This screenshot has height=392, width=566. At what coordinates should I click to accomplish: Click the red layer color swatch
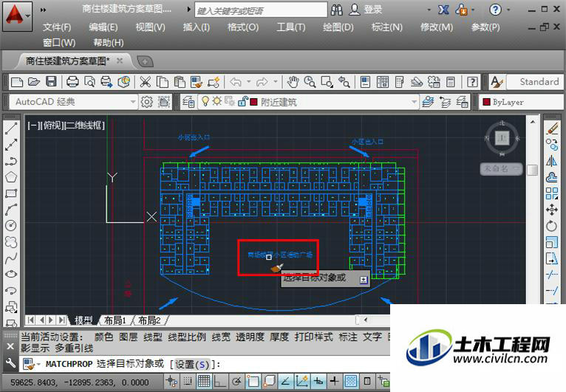point(253,102)
